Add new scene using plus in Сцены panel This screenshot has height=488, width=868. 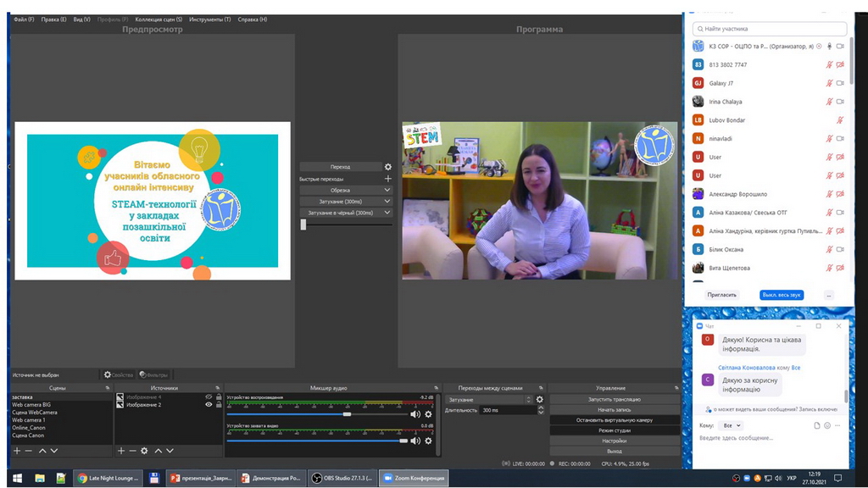coord(17,451)
